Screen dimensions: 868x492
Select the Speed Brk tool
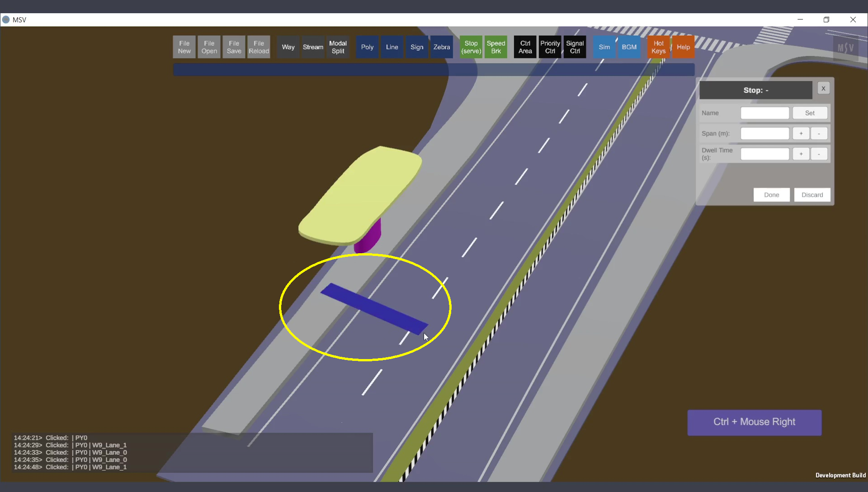click(495, 47)
